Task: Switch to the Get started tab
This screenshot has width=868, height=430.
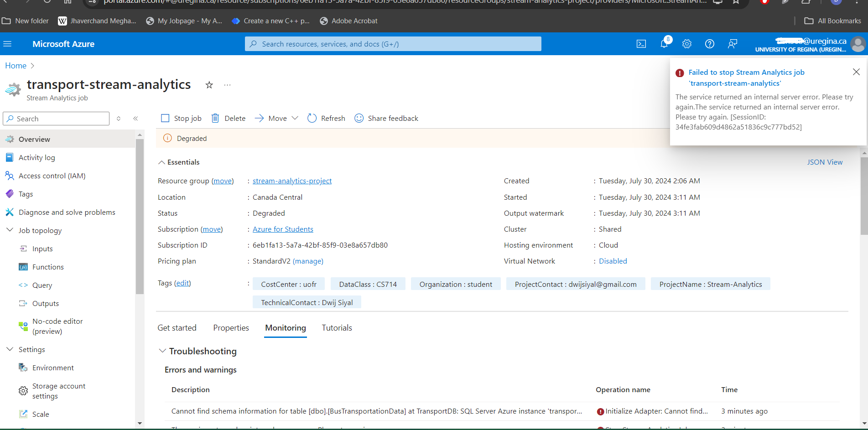Action: pos(177,328)
